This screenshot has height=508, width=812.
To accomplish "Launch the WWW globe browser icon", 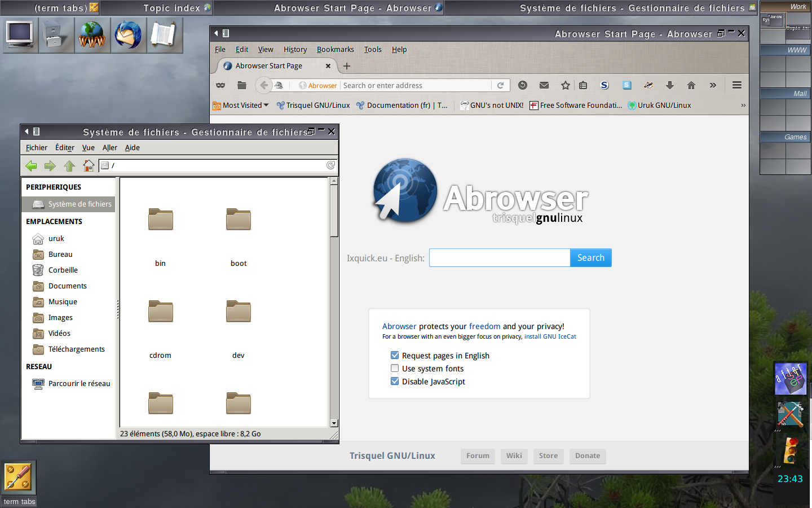I will (x=92, y=35).
